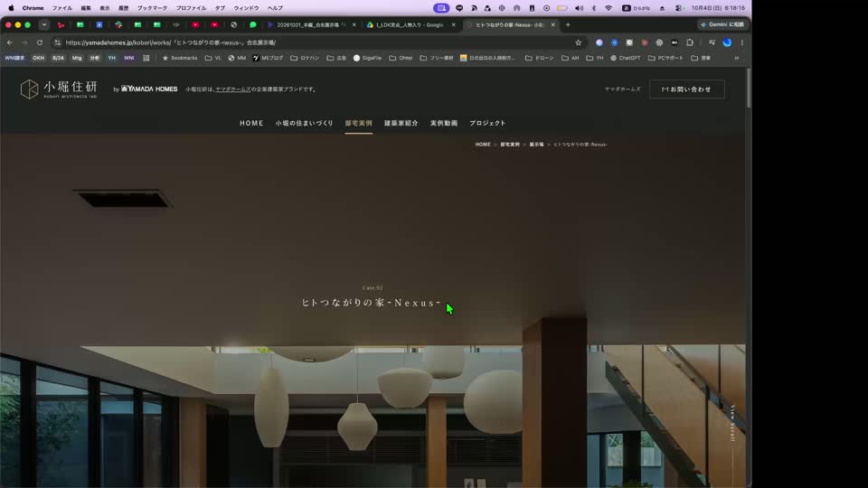Open 小堀の住まいづくり in navigation

tap(305, 124)
